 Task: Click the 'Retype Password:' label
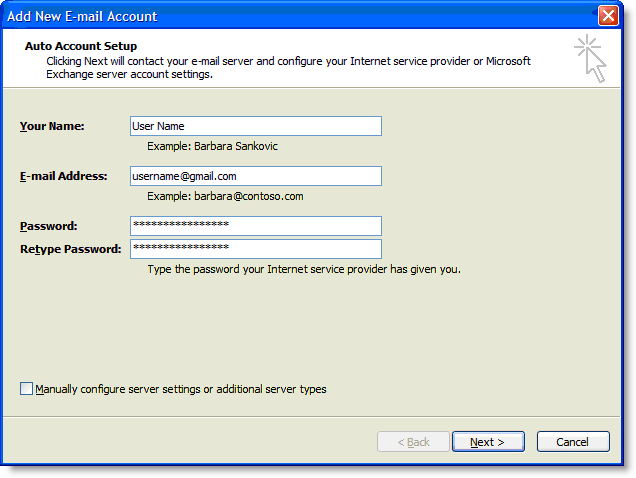70,249
